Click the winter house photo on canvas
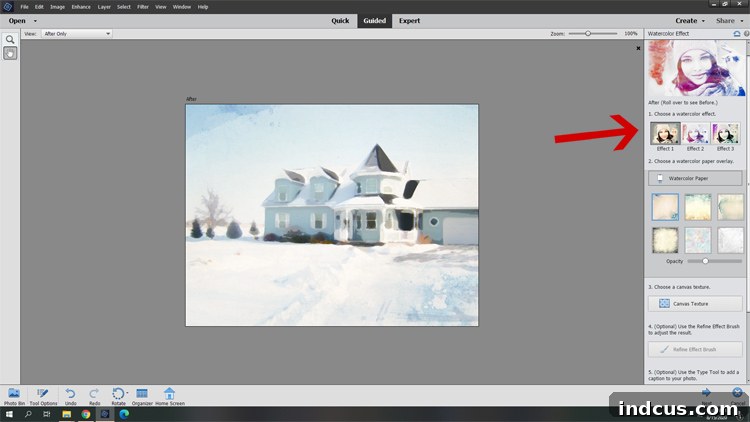The image size is (750, 422). 332,215
